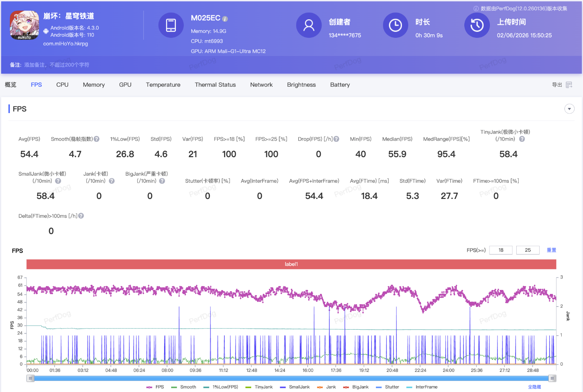
Task: Open the Memory tab
Action: [94, 85]
